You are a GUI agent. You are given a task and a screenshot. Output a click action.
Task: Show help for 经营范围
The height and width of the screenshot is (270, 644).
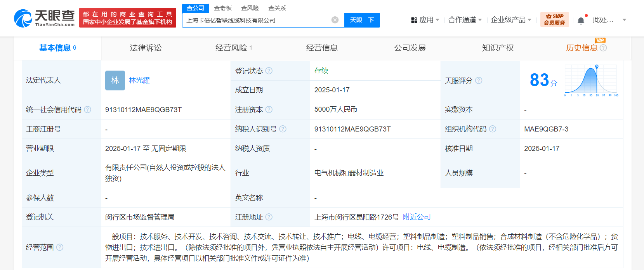60,247
